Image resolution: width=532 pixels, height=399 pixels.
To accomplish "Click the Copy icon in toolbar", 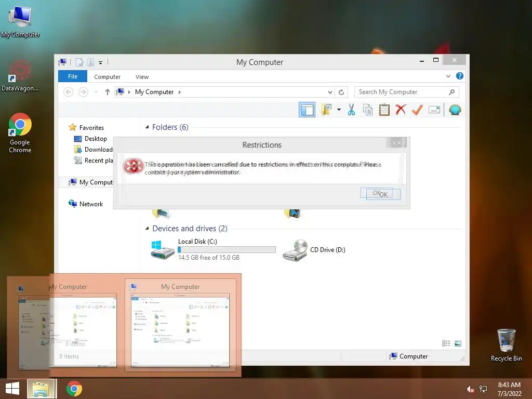I will point(368,110).
